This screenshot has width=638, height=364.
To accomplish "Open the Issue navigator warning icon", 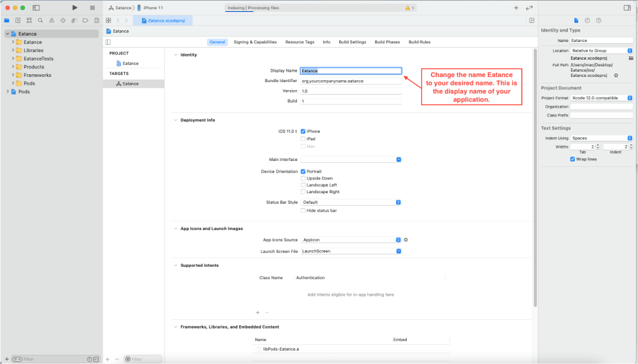I will coord(53,20).
